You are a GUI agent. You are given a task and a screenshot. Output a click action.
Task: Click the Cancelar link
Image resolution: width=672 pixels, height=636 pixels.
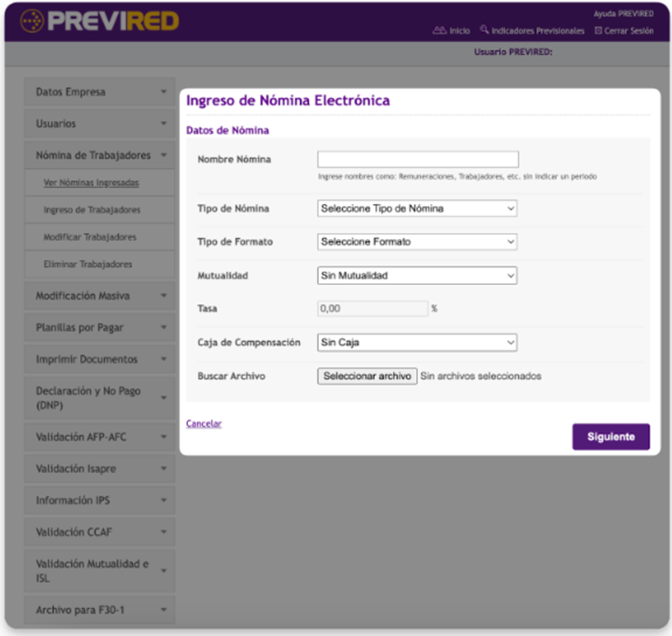204,423
